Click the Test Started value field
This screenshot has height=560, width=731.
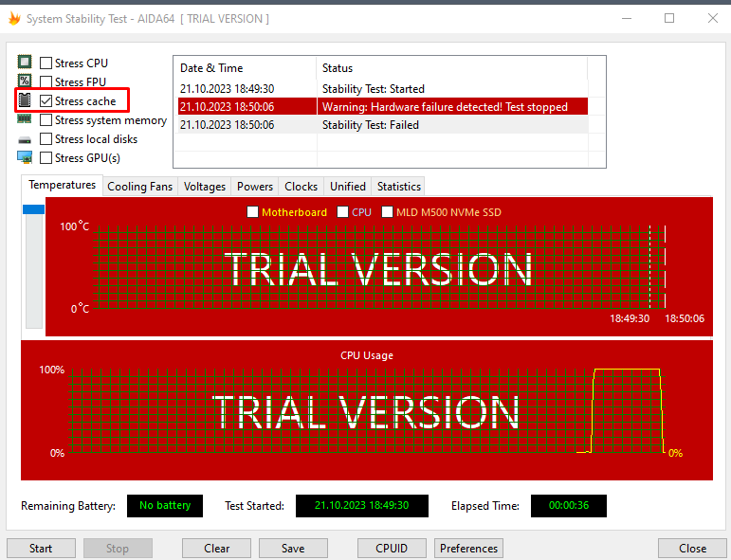(362, 505)
